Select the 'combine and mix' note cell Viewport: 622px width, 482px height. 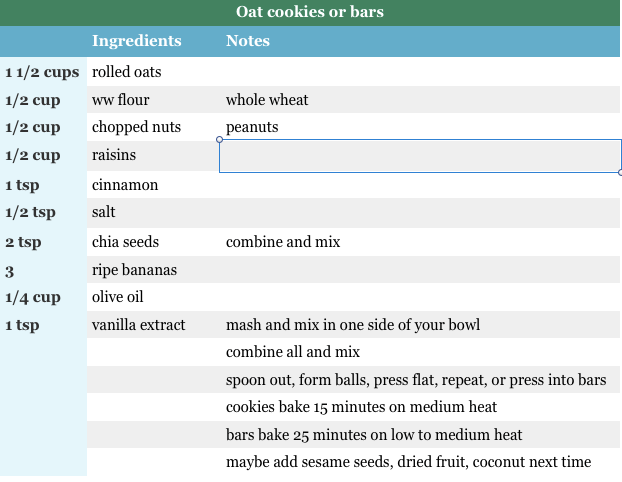283,242
